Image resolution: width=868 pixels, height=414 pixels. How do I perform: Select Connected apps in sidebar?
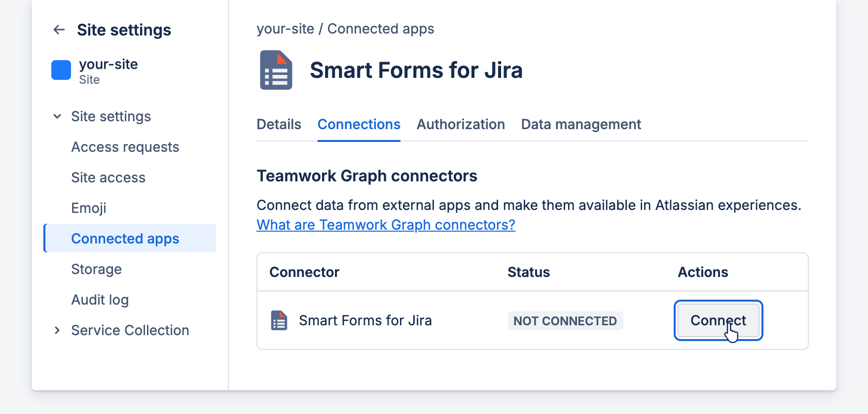(130, 238)
